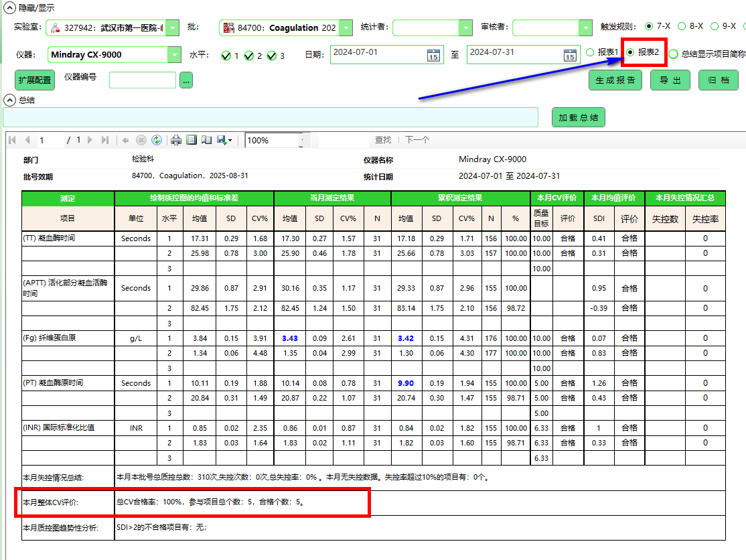Select the 报表1 radio button
746x560 pixels.
coord(590,52)
